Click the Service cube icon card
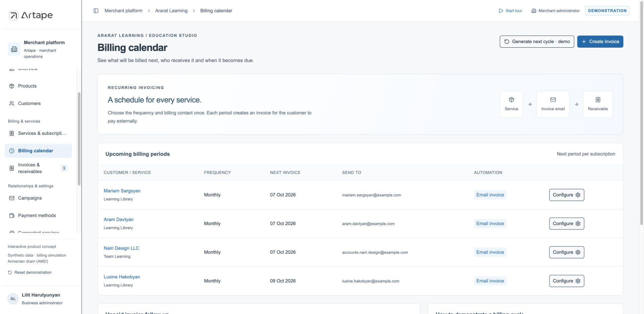The image size is (644, 314). 511,104
